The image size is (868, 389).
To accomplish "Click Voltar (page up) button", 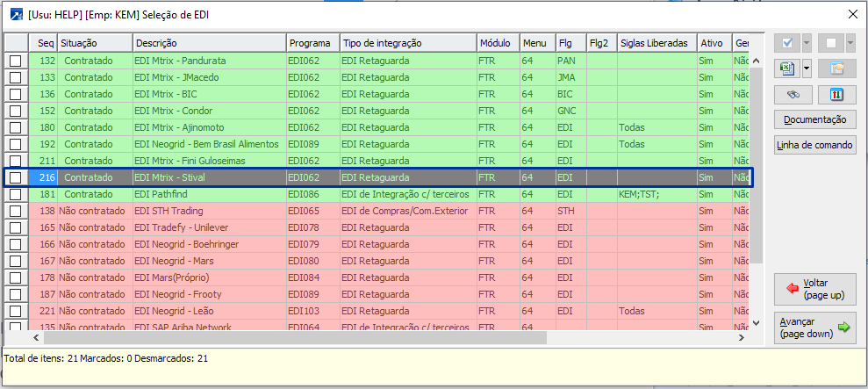I will [815, 289].
